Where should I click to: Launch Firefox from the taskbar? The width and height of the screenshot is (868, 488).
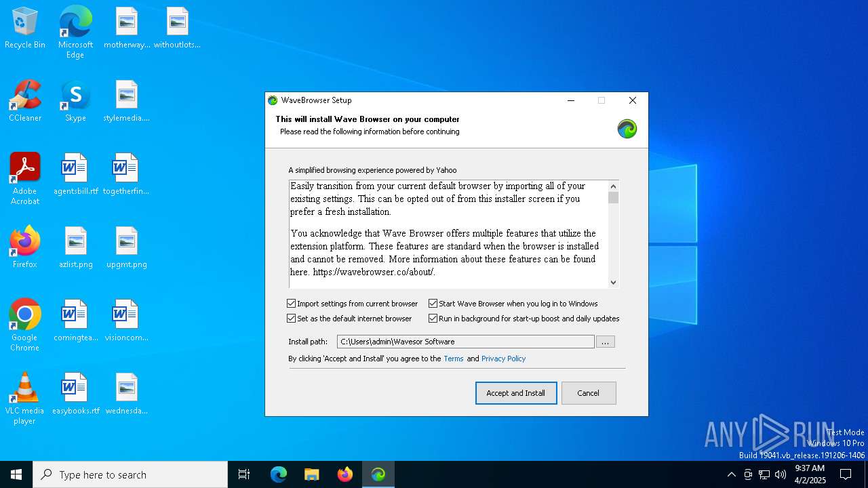tap(344, 474)
